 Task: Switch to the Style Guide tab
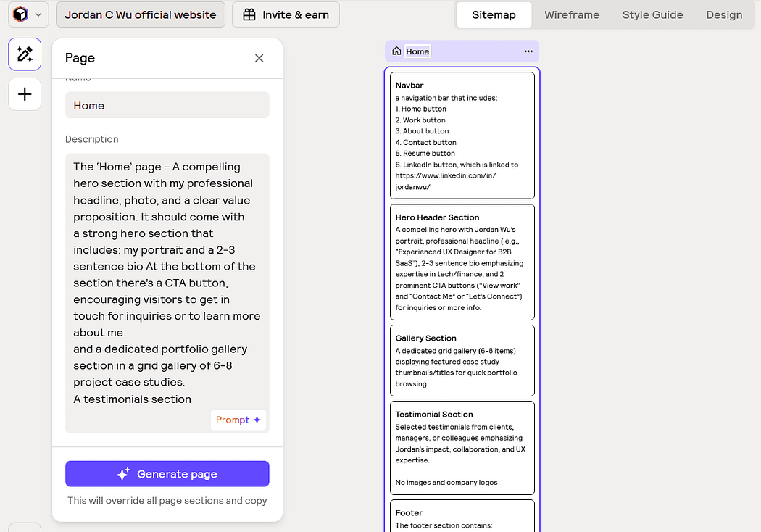tap(652, 15)
